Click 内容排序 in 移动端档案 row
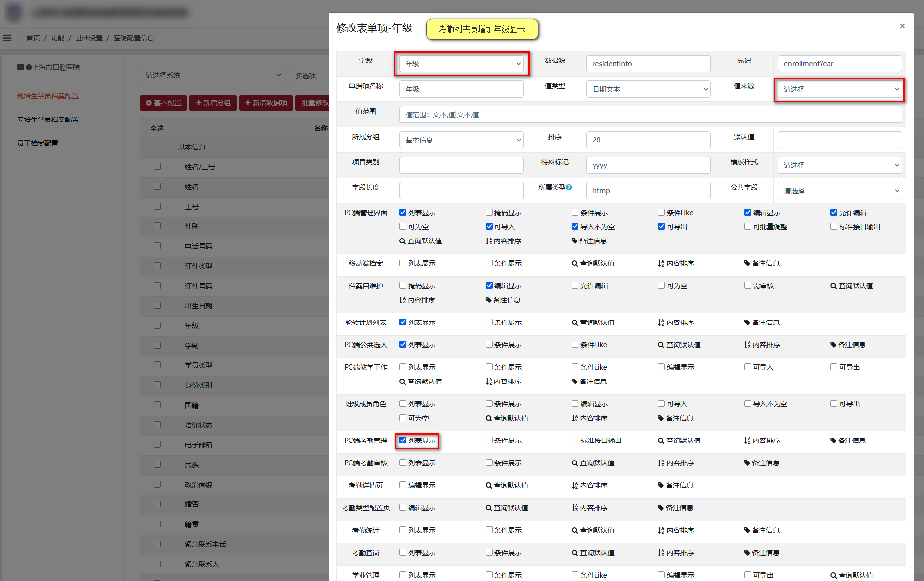 [676, 263]
